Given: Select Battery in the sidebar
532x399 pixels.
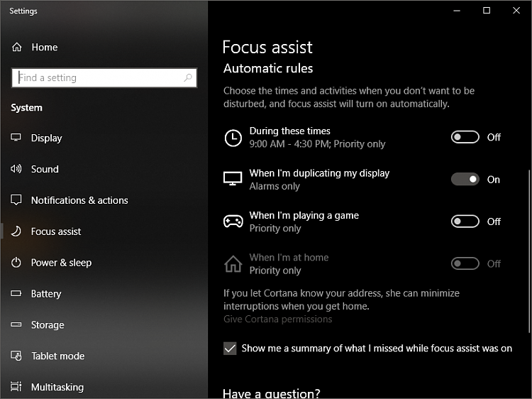Looking at the screenshot, I should [x=46, y=294].
